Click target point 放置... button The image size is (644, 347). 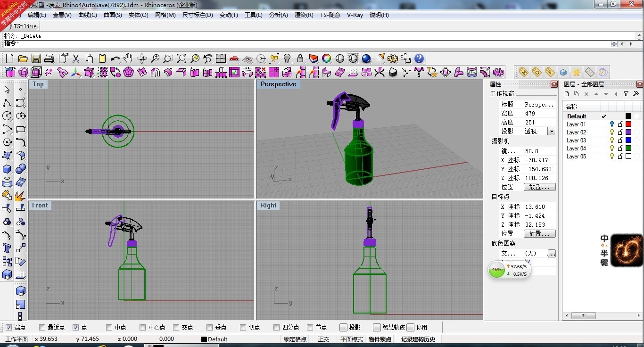pyautogui.click(x=540, y=234)
